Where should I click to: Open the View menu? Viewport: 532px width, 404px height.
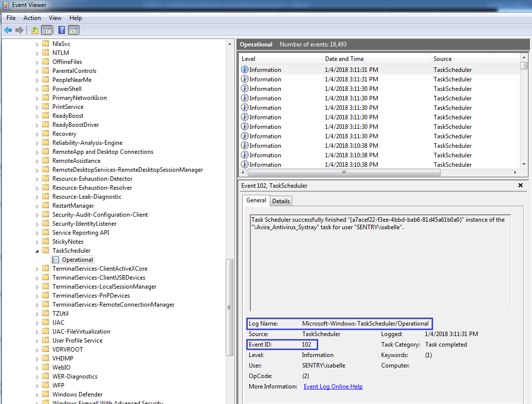click(x=55, y=18)
